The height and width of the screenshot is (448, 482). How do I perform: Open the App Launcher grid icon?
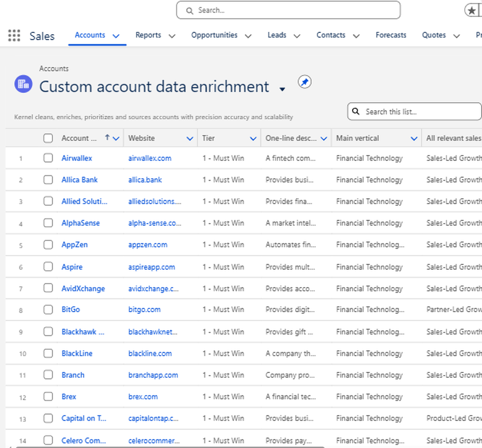[14, 35]
